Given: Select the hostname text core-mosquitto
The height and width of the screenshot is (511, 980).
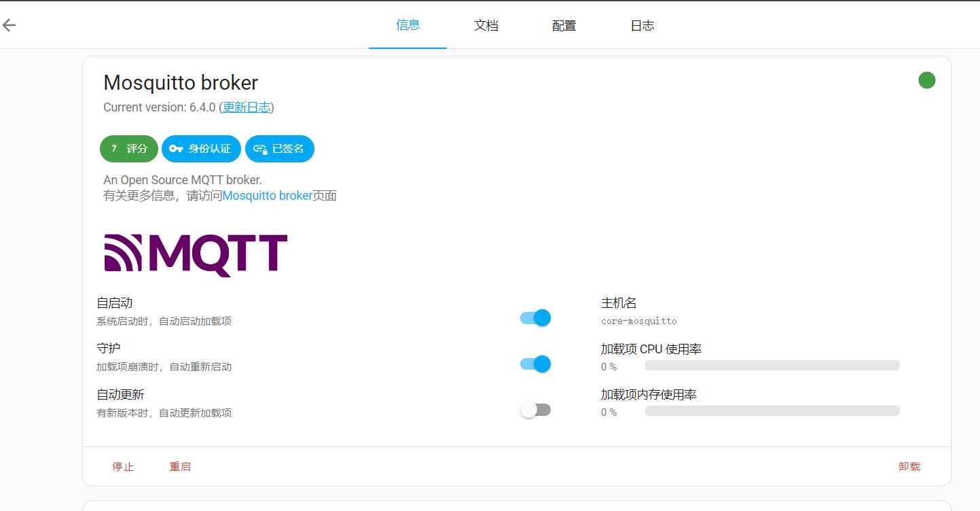Looking at the screenshot, I should pyautogui.click(x=639, y=321).
